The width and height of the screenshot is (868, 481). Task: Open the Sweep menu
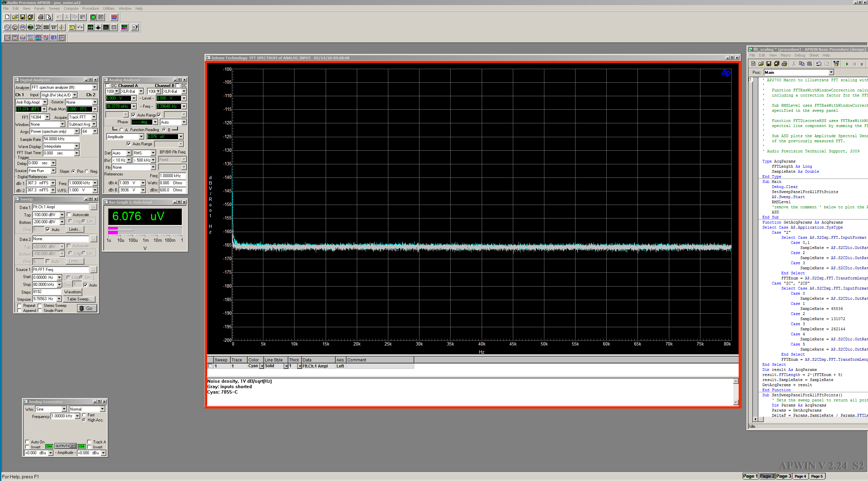pyautogui.click(x=54, y=8)
